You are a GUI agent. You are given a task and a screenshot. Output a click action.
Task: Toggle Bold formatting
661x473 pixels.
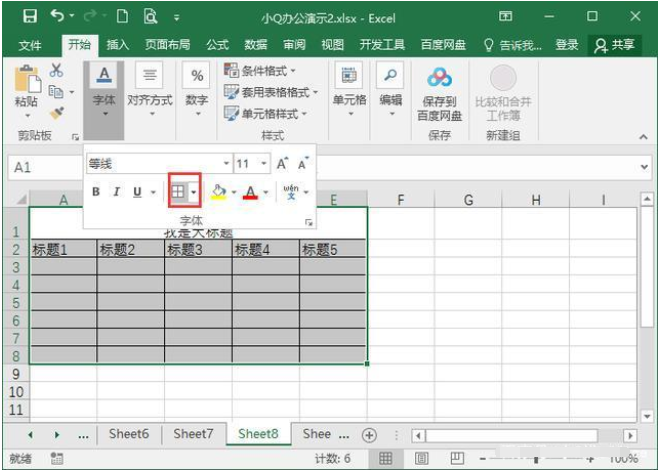pyautogui.click(x=96, y=192)
